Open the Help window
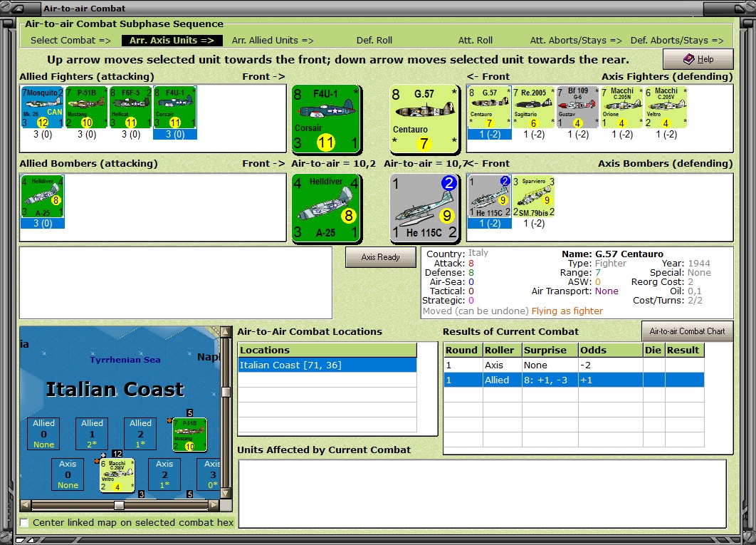 click(698, 59)
